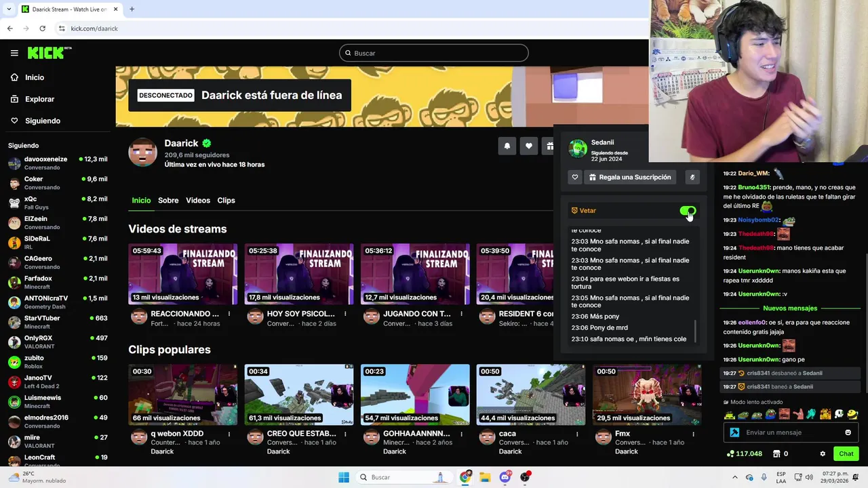Open options for the REACCIONANDO video

[229, 314]
